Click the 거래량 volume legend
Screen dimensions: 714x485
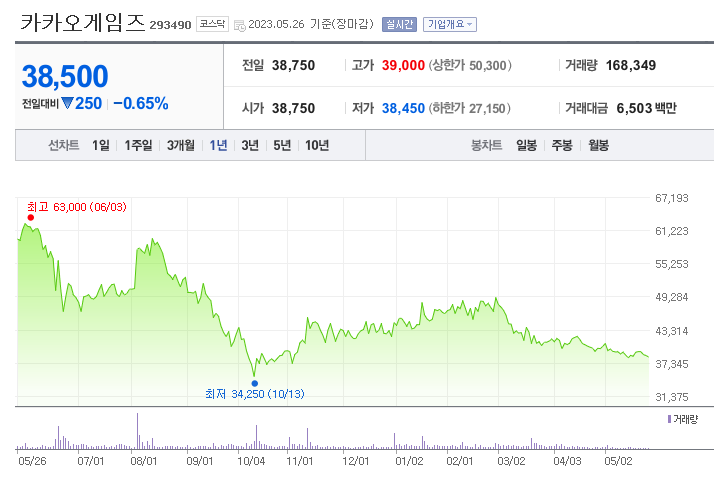coord(683,419)
